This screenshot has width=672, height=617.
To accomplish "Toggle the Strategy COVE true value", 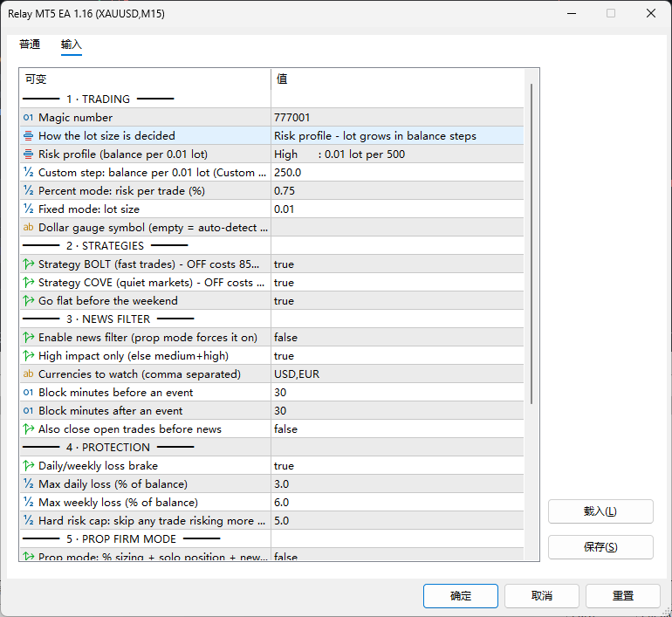I will [397, 283].
